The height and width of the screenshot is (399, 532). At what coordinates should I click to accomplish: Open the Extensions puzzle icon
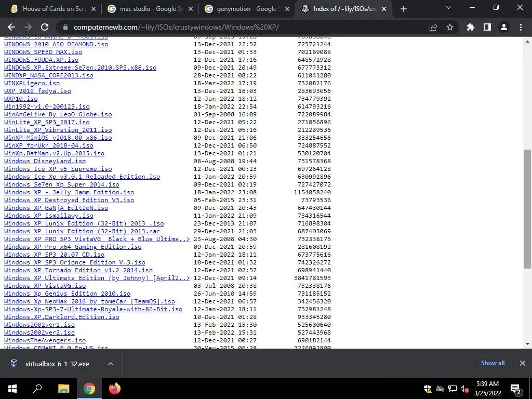(x=471, y=27)
